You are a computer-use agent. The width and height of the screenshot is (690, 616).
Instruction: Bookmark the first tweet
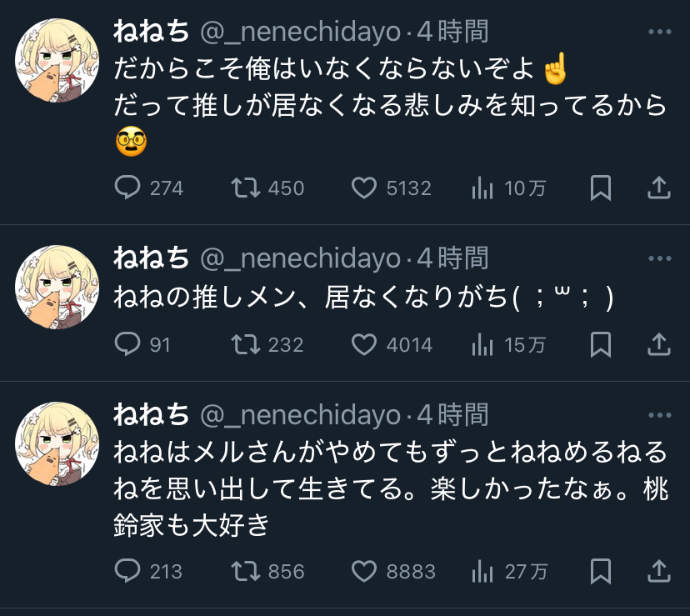601,188
